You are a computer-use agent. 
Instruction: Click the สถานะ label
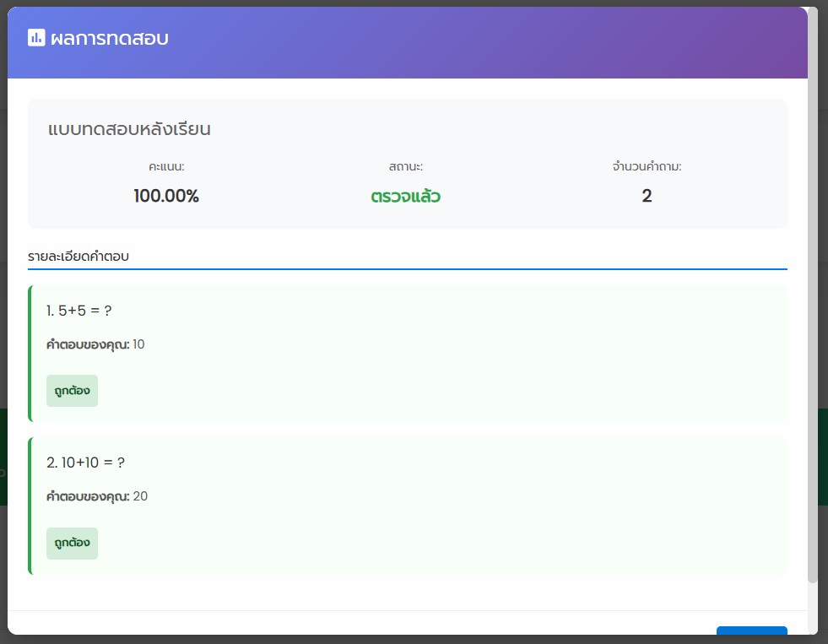pyautogui.click(x=406, y=167)
